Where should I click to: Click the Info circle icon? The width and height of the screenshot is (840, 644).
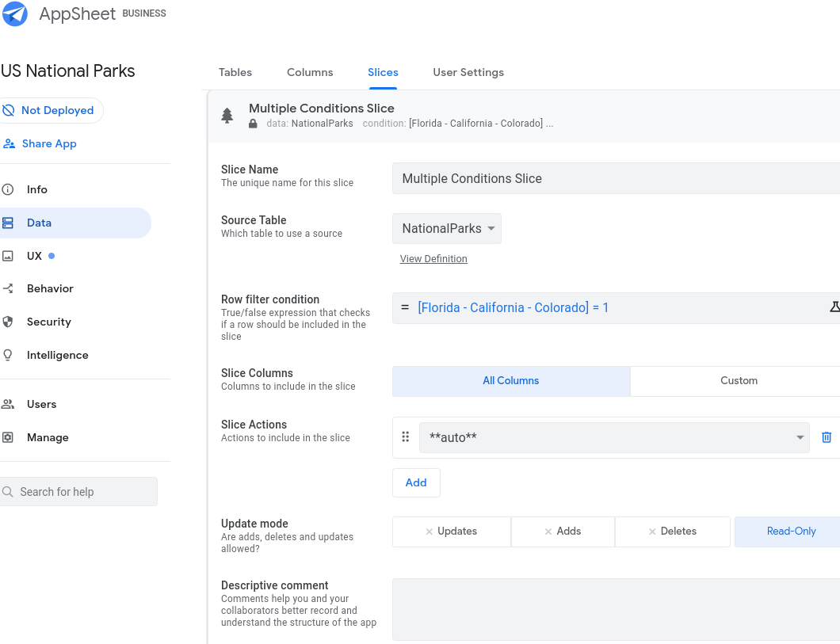click(7, 189)
